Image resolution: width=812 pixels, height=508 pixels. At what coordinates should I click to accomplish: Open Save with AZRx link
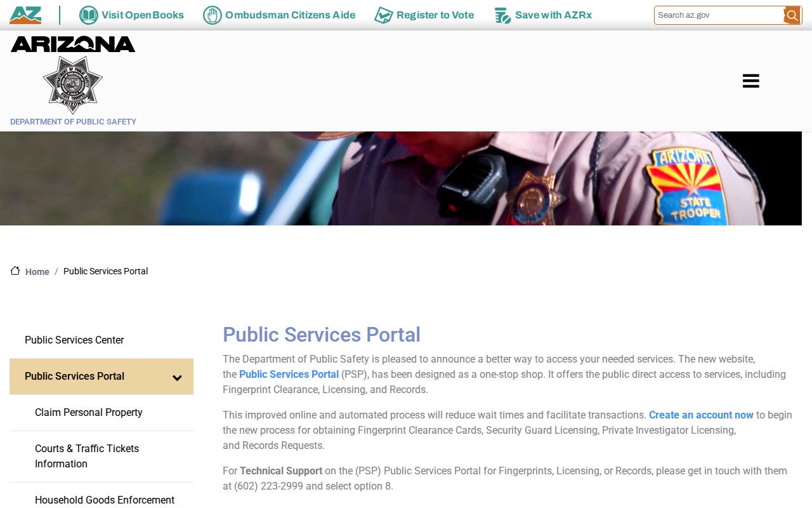pos(553,15)
